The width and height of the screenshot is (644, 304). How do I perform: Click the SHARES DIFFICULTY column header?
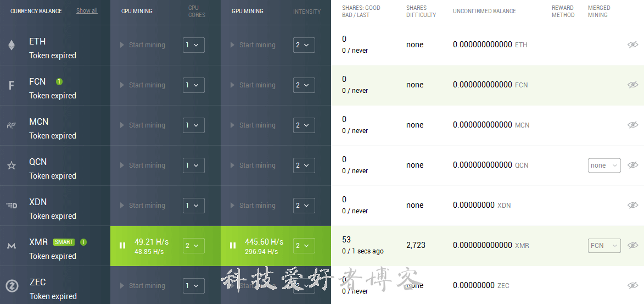(421, 11)
